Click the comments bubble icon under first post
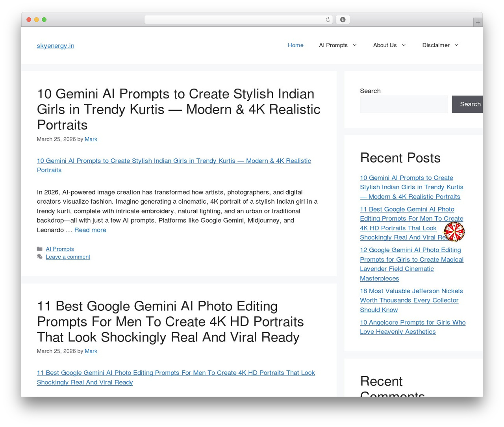 tap(40, 257)
